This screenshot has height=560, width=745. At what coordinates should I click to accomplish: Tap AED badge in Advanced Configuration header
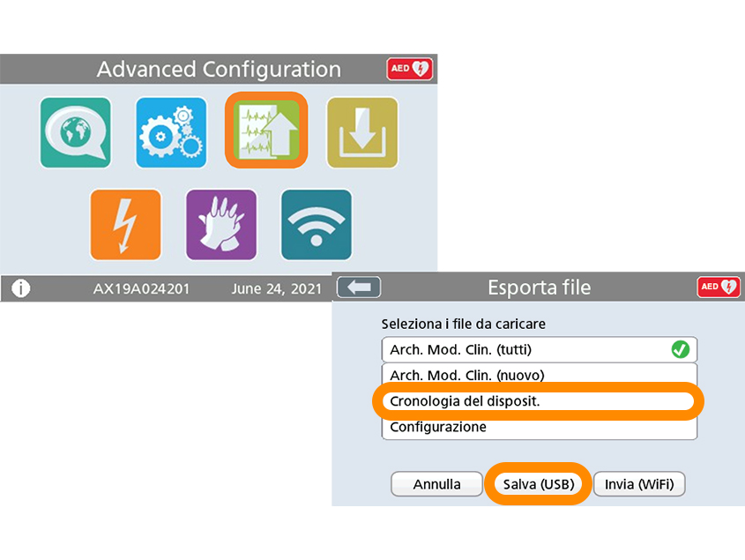tap(410, 69)
